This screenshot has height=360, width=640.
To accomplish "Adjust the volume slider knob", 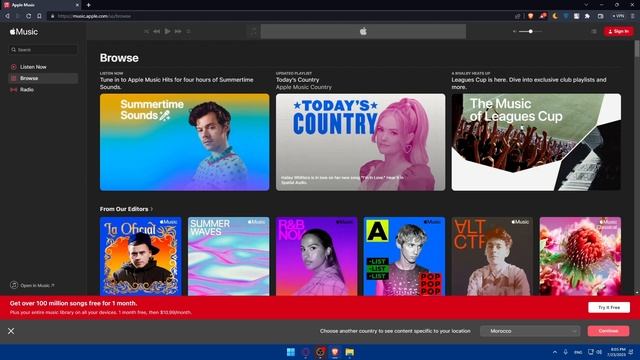I will 531,31.
